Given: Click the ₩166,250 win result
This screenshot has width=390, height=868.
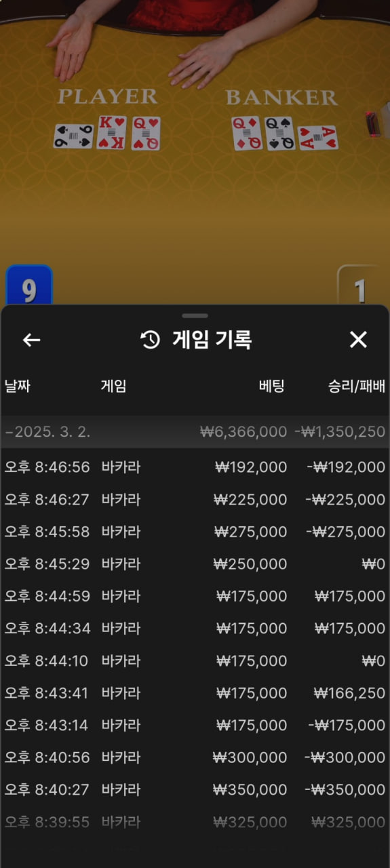Looking at the screenshot, I should pyautogui.click(x=349, y=693).
